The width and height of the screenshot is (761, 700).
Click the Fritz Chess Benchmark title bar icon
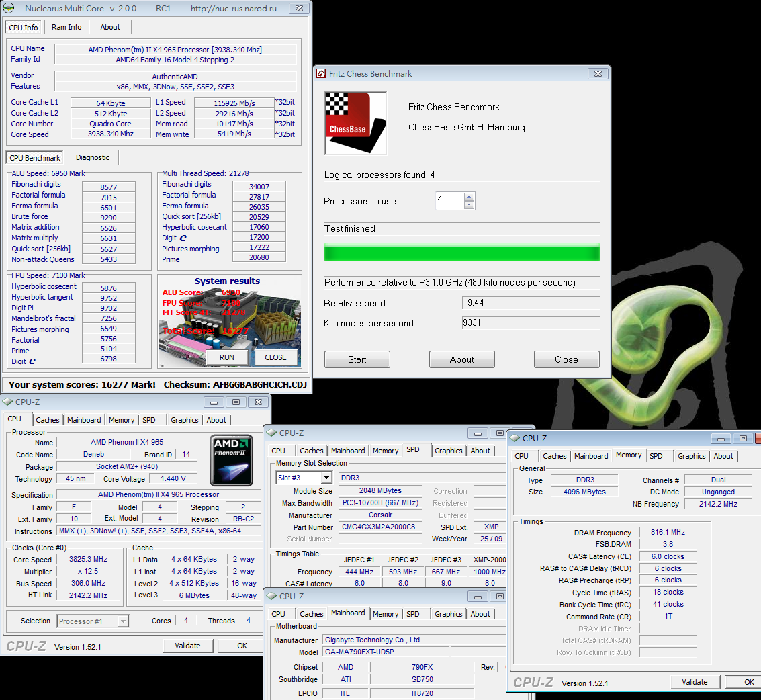click(321, 74)
